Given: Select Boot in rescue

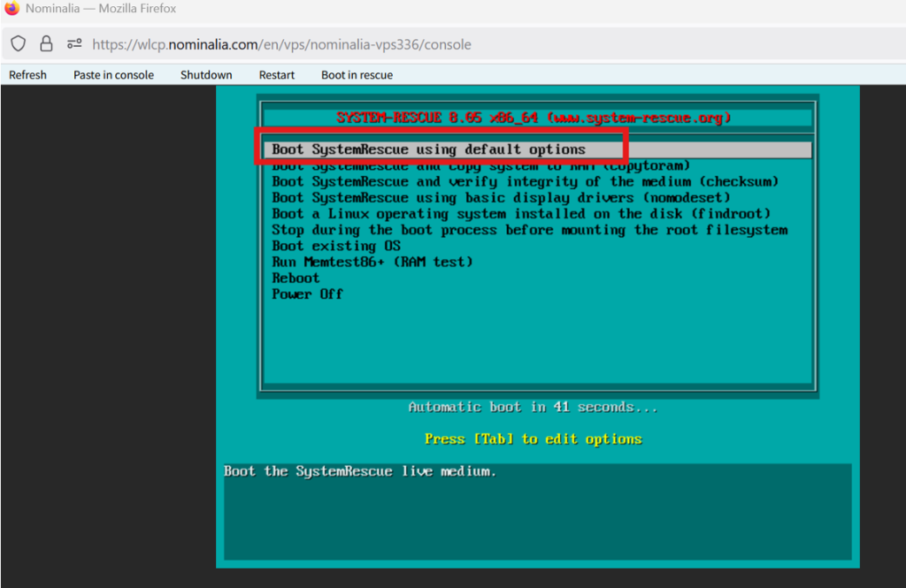Looking at the screenshot, I should click(357, 75).
